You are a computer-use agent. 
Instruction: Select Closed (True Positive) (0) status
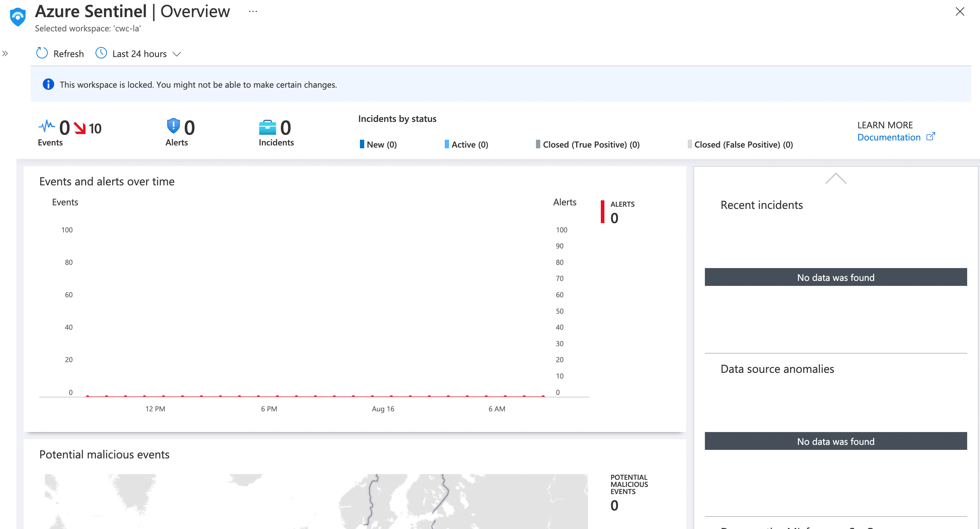click(x=588, y=144)
